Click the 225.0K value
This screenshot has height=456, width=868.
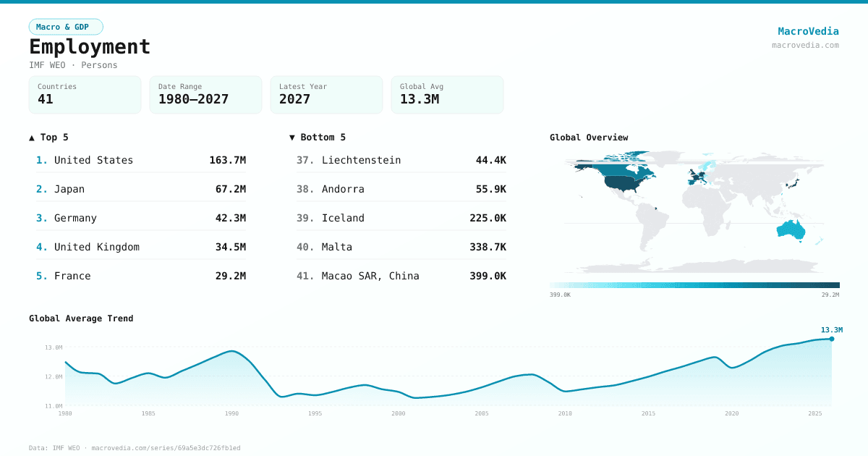tap(488, 218)
